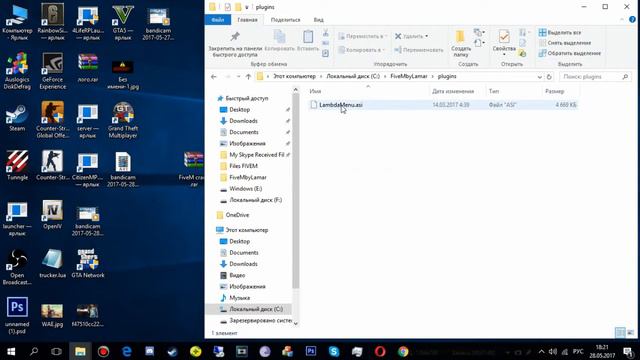
Task: Click the refresh icon beside address bar
Action: click(x=549, y=77)
